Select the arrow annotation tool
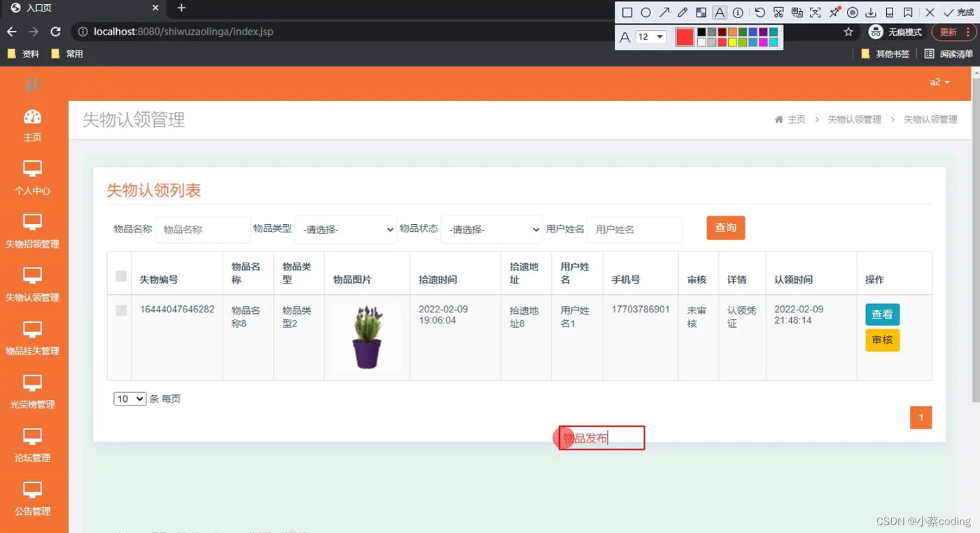980x533 pixels. click(664, 13)
